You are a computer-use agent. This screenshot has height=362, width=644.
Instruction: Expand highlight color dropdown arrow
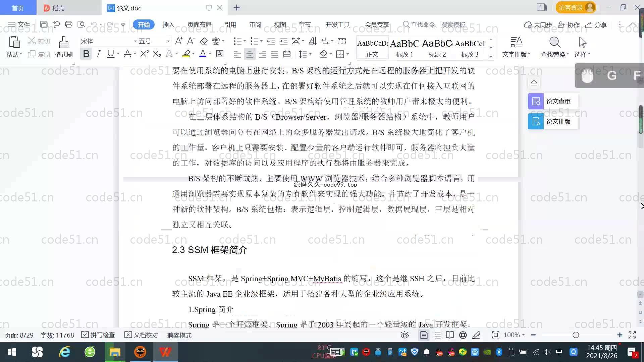(193, 54)
